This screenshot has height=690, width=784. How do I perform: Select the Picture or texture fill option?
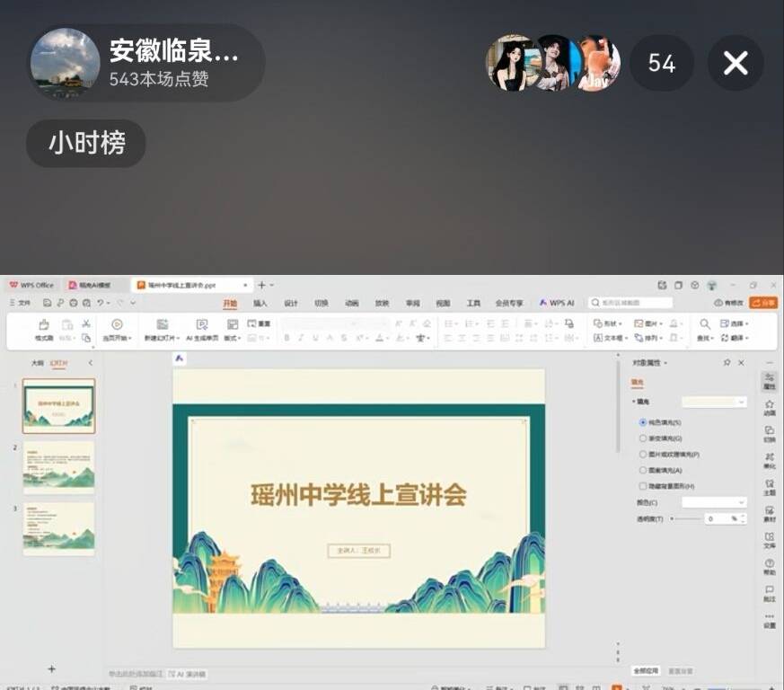coord(643,455)
